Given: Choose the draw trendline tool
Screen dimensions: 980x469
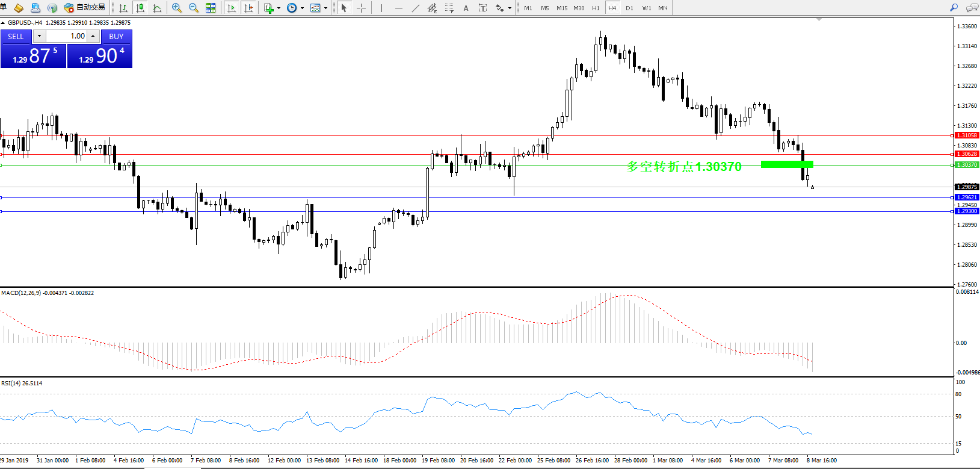Looking at the screenshot, I should 415,8.
